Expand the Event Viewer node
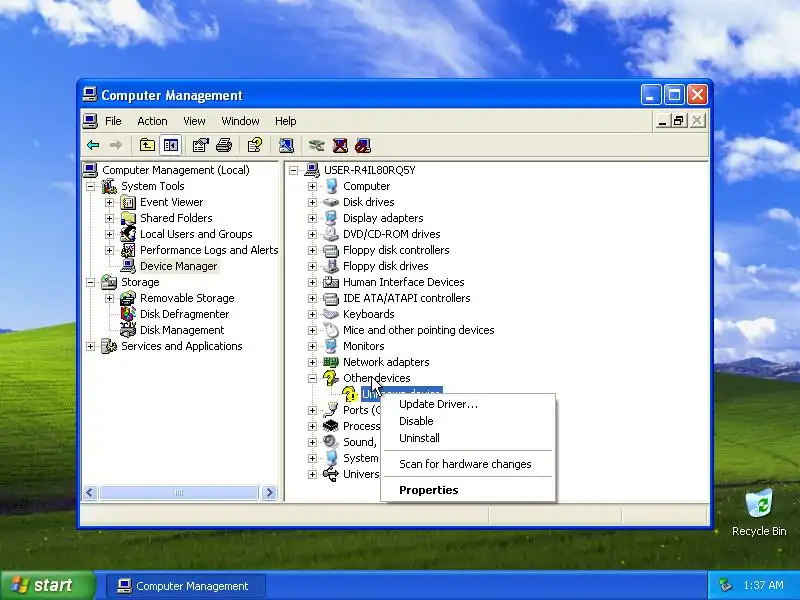Viewport: 800px width, 600px height. pos(109,203)
